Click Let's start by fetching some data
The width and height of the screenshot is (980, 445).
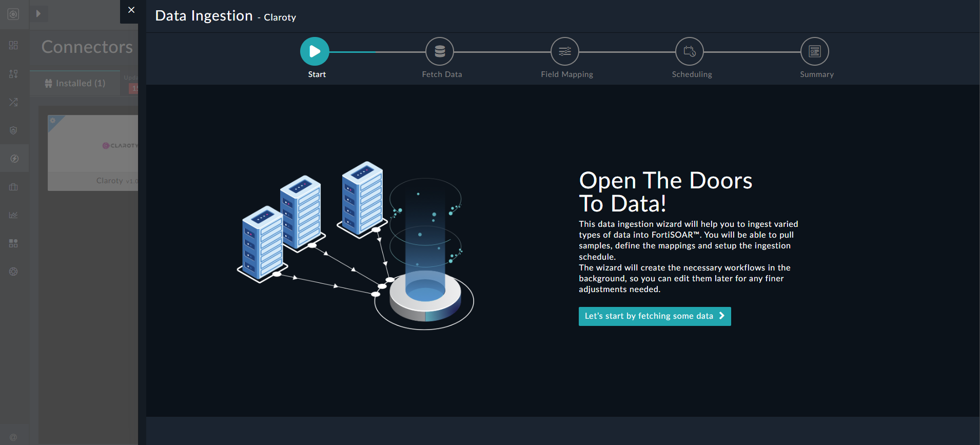coord(654,316)
